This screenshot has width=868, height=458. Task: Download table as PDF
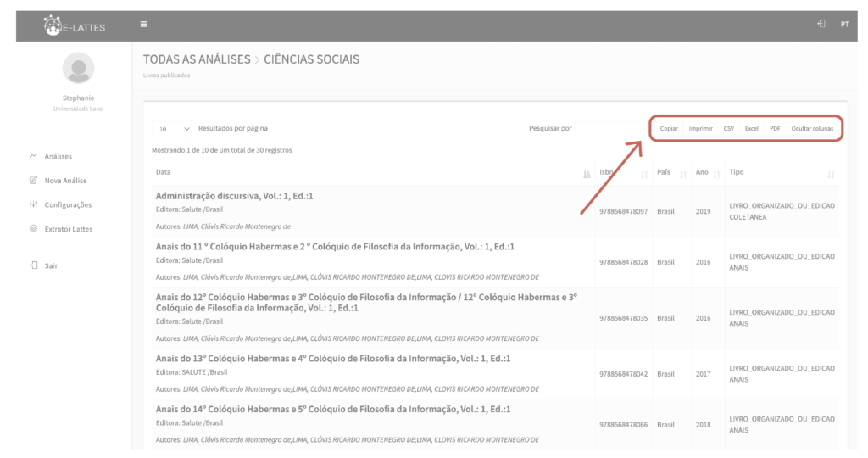775,129
